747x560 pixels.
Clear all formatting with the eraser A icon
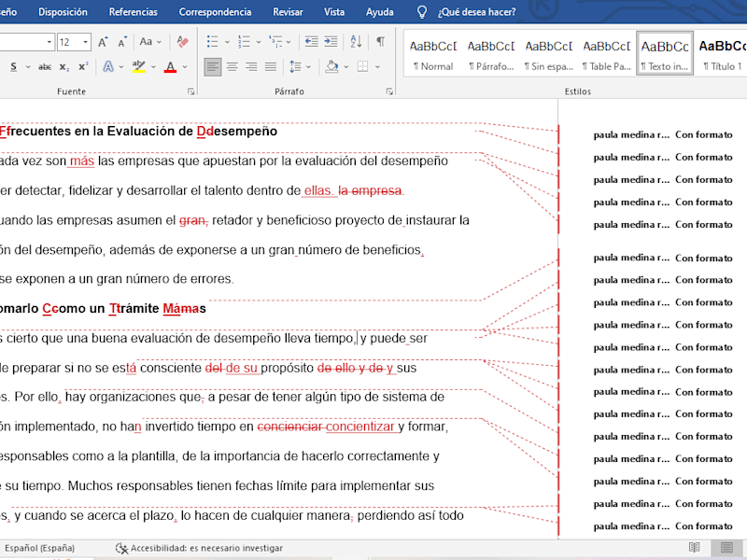click(182, 42)
